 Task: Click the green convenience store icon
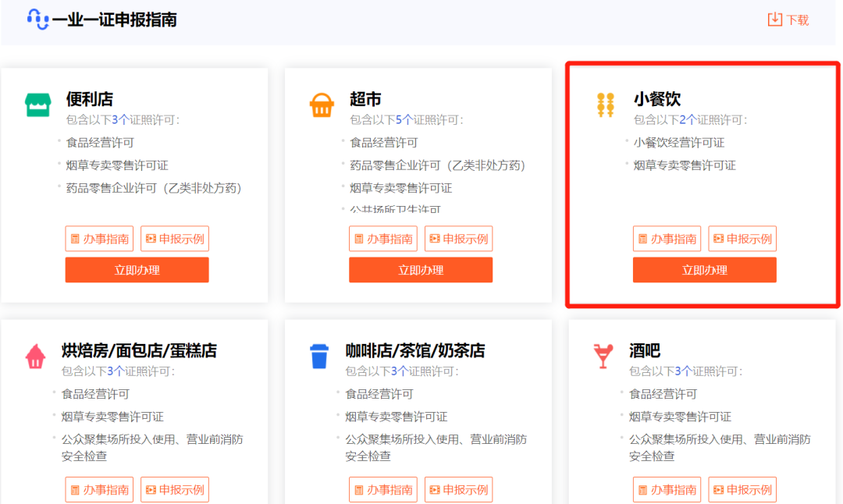(x=38, y=105)
